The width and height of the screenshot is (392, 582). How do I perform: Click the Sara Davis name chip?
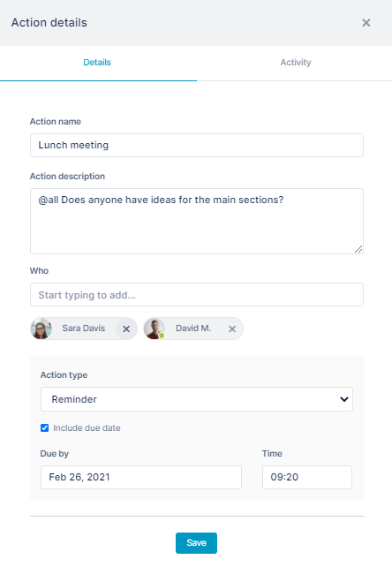84,329
